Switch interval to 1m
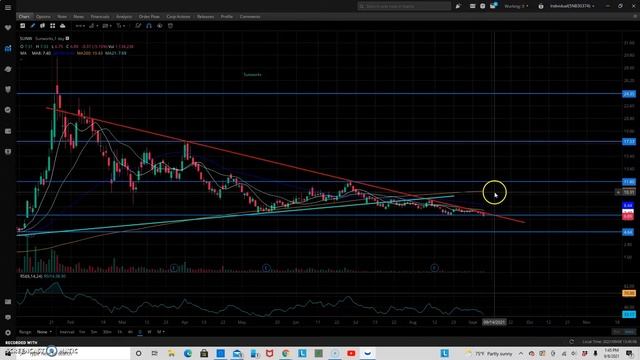640x360 pixels. (x=82, y=332)
